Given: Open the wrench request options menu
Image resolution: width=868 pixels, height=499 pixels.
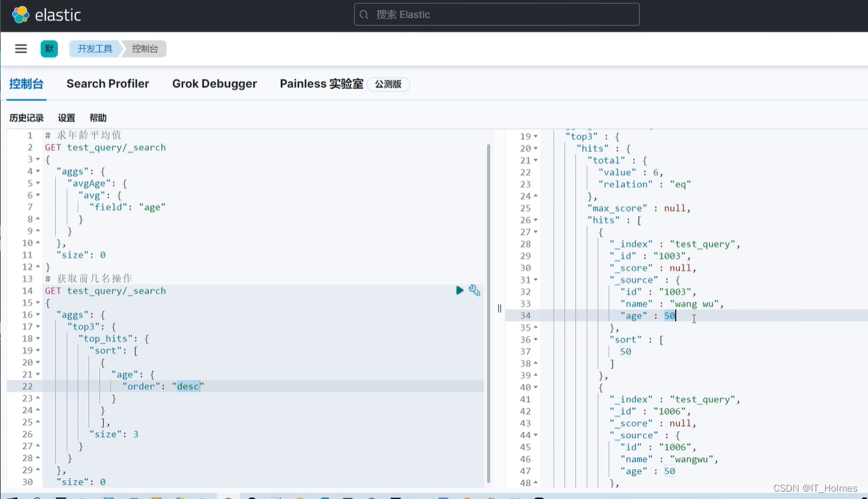Looking at the screenshot, I should coord(474,290).
